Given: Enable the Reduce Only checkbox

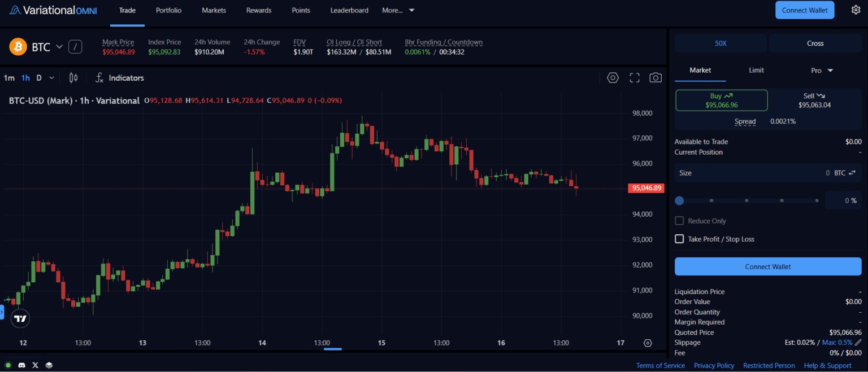Looking at the screenshot, I should click(x=679, y=221).
